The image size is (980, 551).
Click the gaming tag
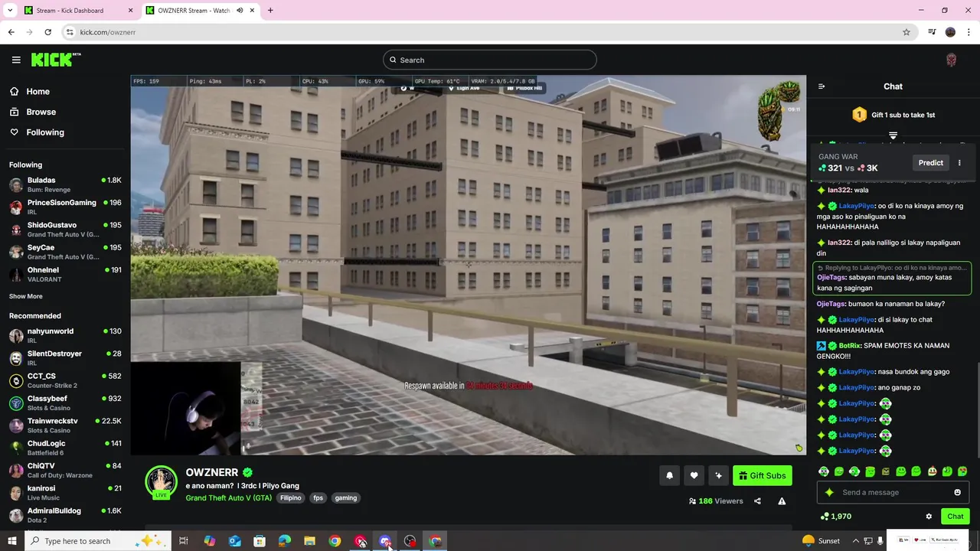tap(345, 497)
